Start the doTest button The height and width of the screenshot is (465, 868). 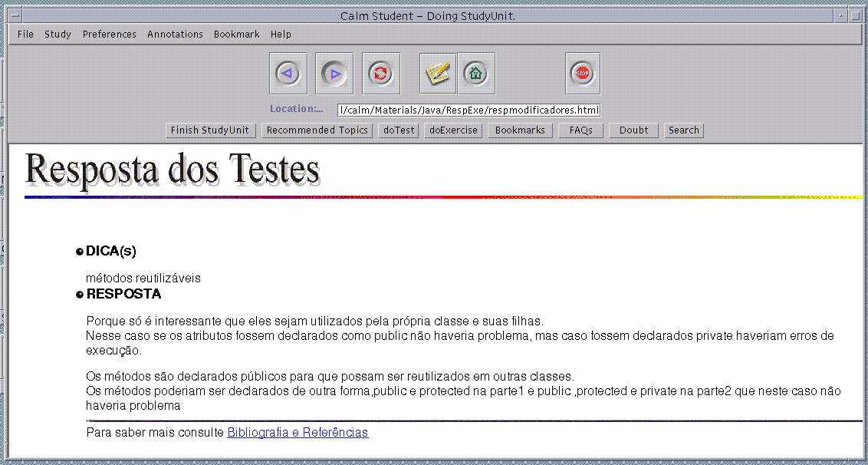point(399,130)
